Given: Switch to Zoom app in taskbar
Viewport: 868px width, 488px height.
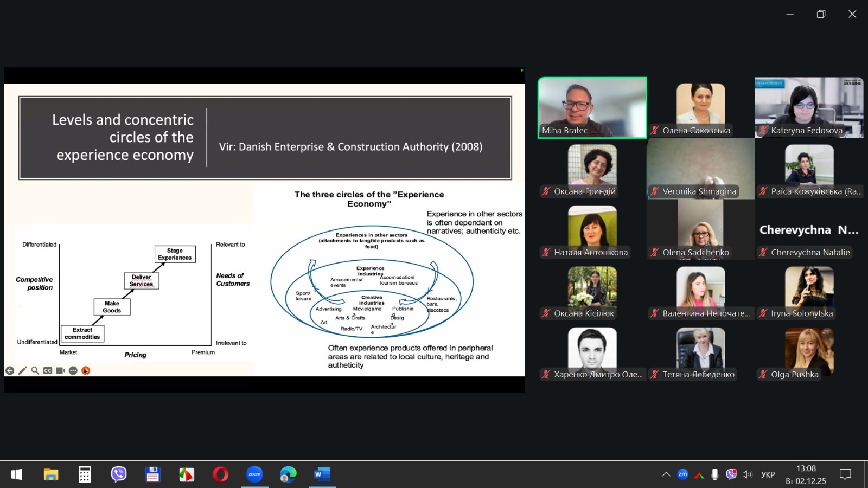Looking at the screenshot, I should tap(254, 474).
